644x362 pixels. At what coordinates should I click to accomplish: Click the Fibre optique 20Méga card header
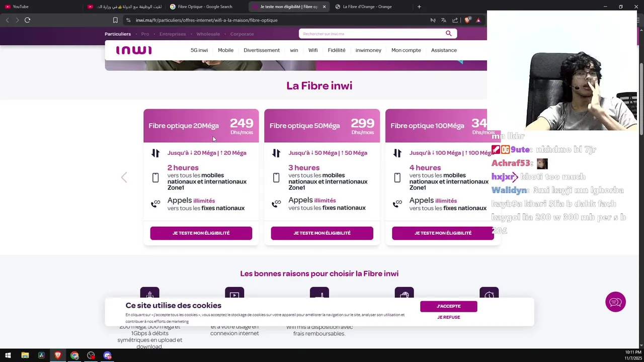click(201, 126)
